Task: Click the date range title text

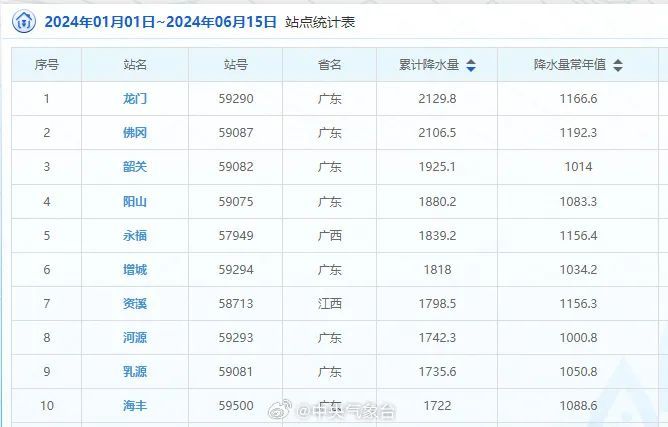Action: pos(160,21)
